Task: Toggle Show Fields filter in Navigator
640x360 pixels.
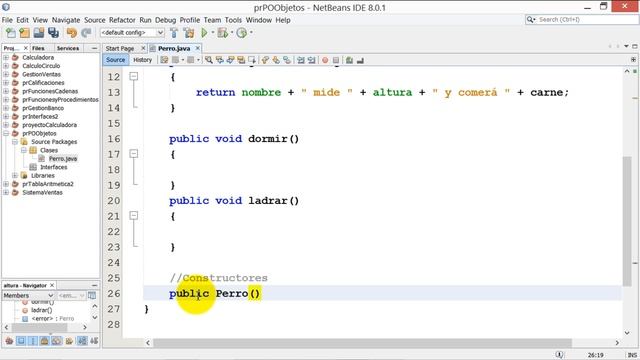Action: [x=21, y=340]
